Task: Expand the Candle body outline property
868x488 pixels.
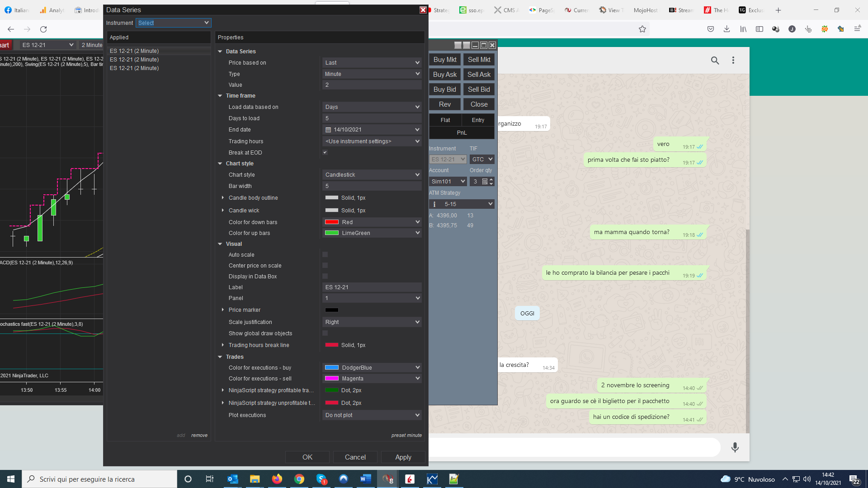Action: click(223, 198)
